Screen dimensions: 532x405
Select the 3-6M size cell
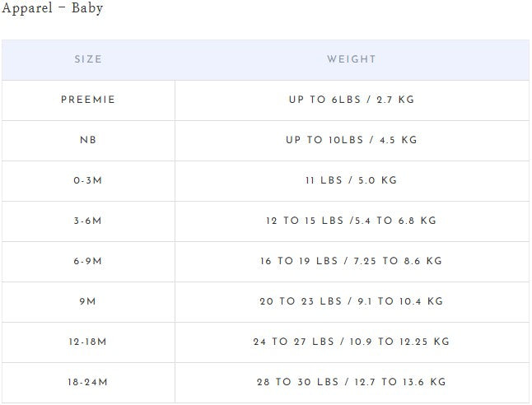click(88, 221)
